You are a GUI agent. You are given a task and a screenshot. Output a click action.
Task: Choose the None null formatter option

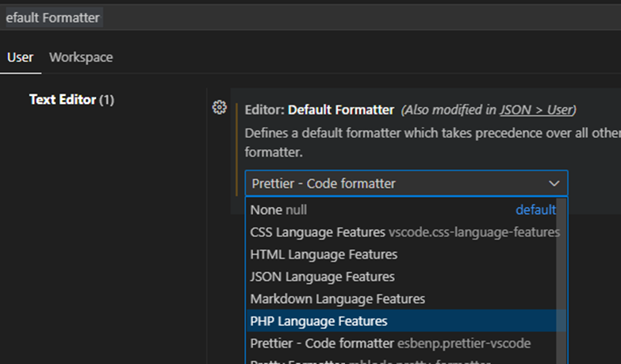coord(278,210)
